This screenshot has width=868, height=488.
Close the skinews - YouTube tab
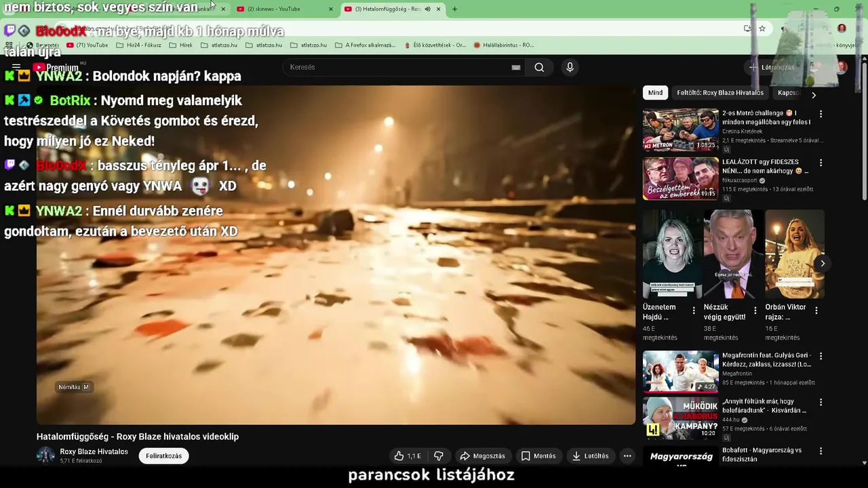(330, 9)
